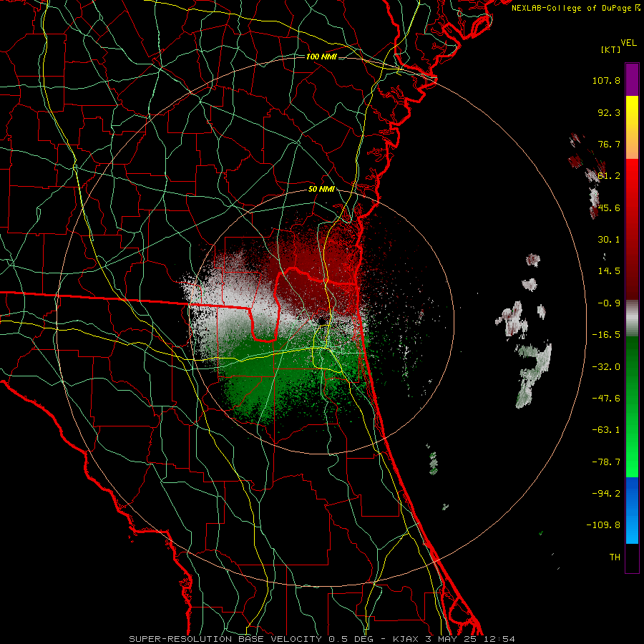Click the NEXLAB-College of DuPage credit text

click(x=576, y=8)
